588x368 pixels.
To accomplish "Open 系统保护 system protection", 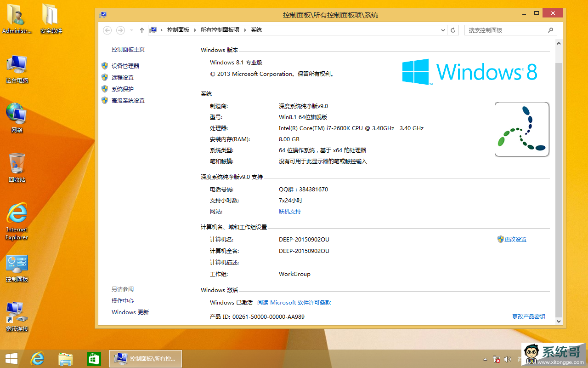I will (x=123, y=89).
